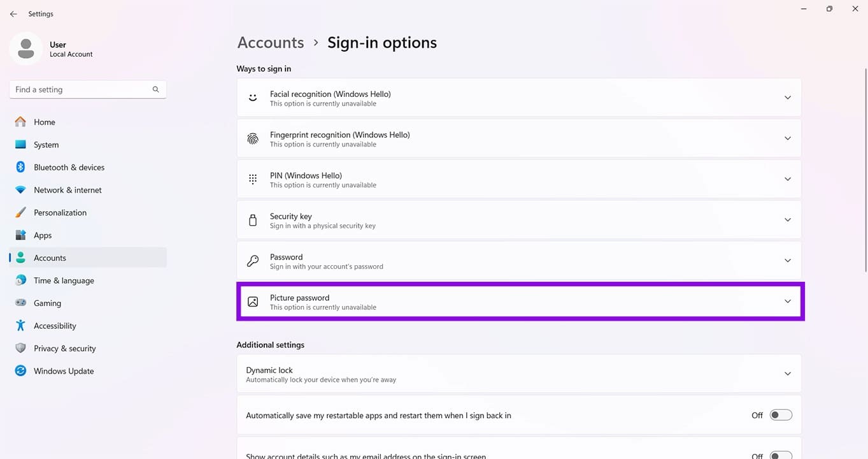The height and width of the screenshot is (459, 868).
Task: Toggle automatically save restartable apps switch
Action: click(x=781, y=415)
